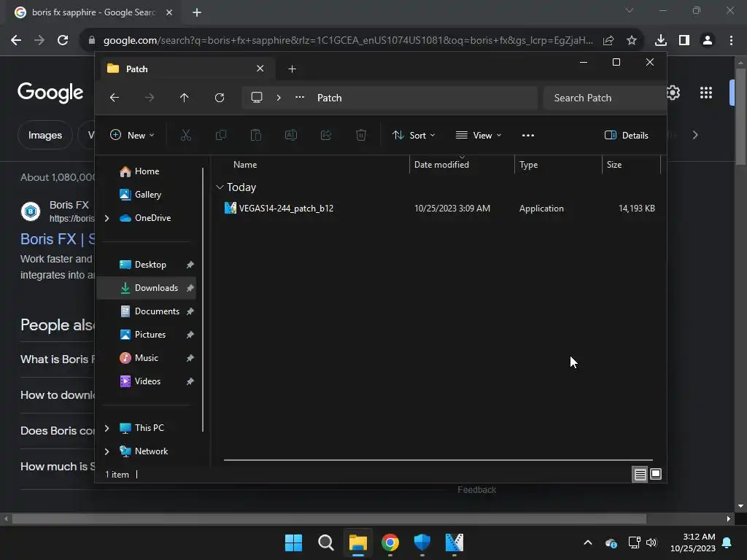Toggle the Details pane
This screenshot has height=560, width=747.
[626, 135]
